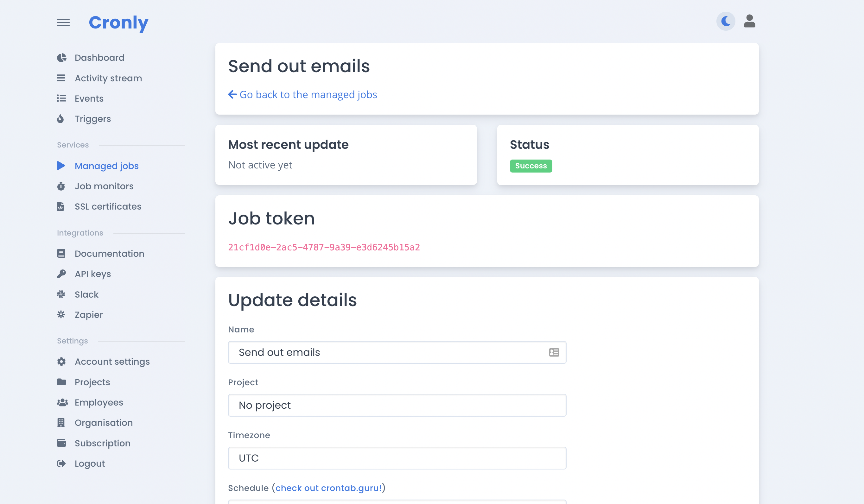The width and height of the screenshot is (864, 504).
Task: Navigate to Subscription settings menu item
Action: 103,444
